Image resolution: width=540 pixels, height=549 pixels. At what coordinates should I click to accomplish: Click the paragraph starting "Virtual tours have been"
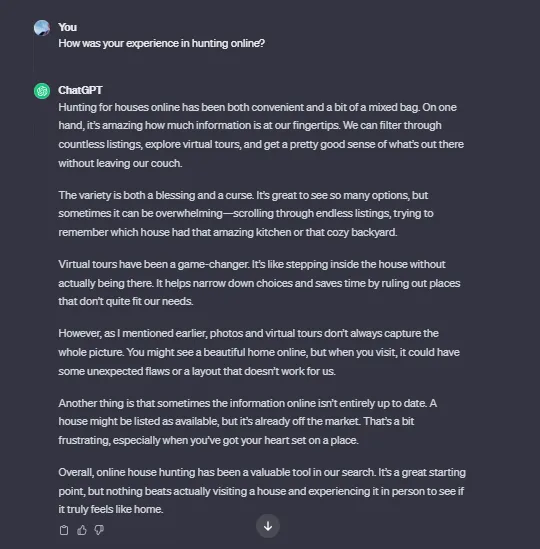tap(259, 283)
